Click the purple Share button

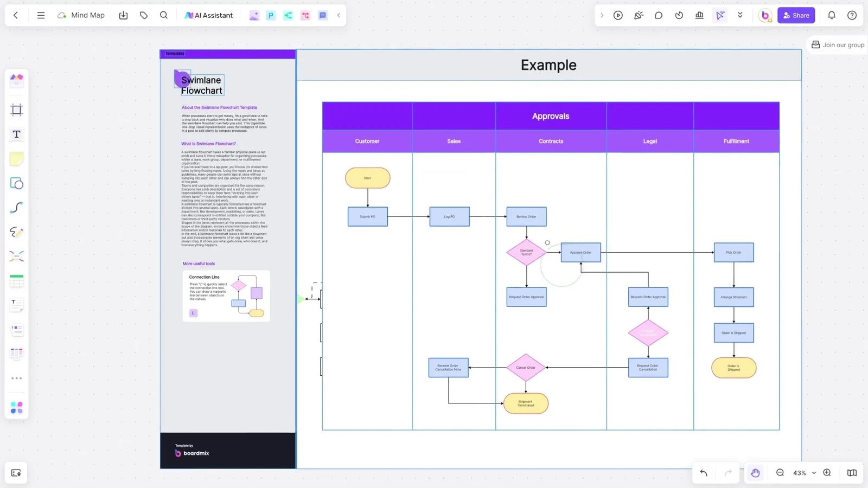[x=796, y=15]
